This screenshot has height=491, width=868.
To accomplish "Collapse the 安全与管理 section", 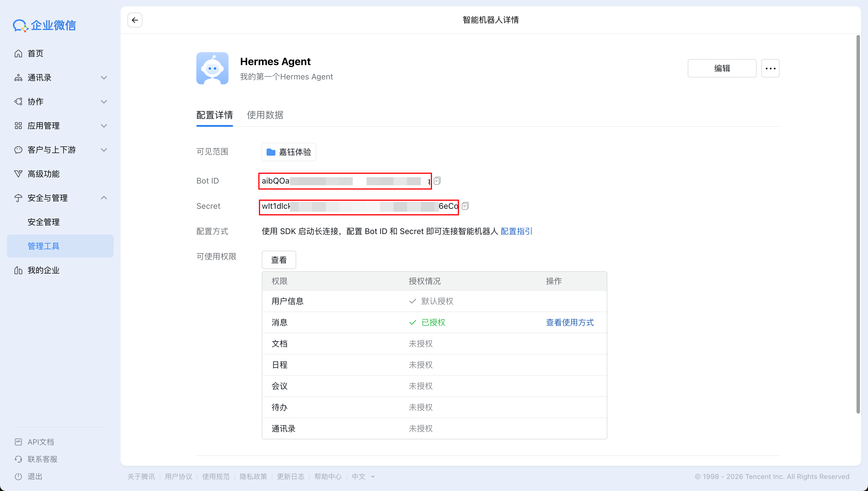I will [x=104, y=198].
